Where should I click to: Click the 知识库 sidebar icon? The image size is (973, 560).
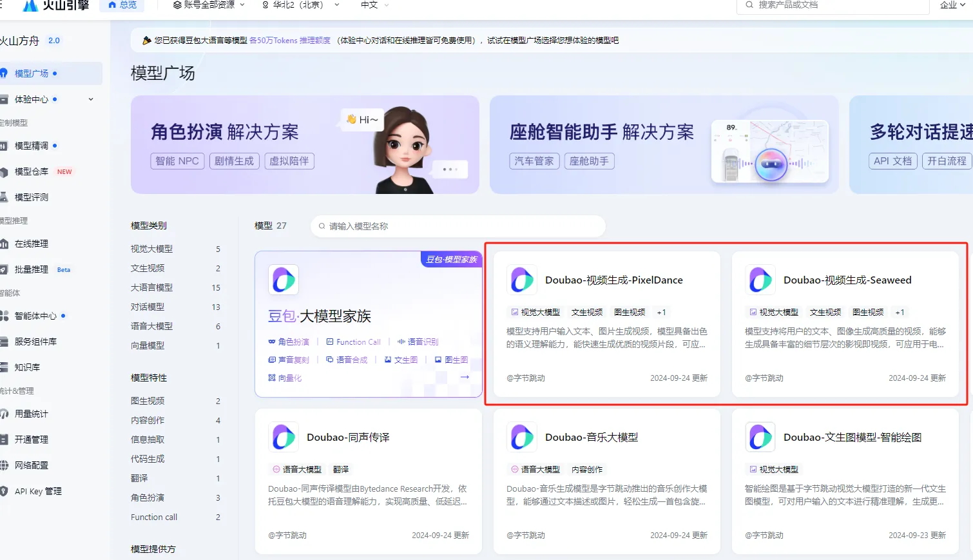tap(4, 367)
